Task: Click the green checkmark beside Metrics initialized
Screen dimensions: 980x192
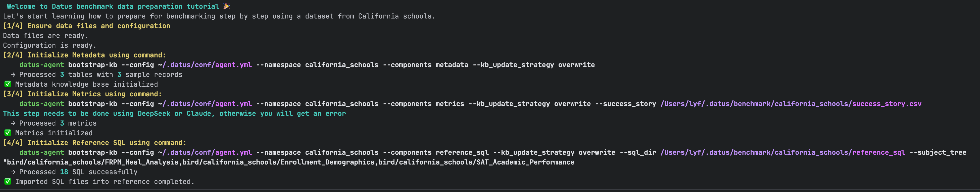Action: click(x=8, y=133)
